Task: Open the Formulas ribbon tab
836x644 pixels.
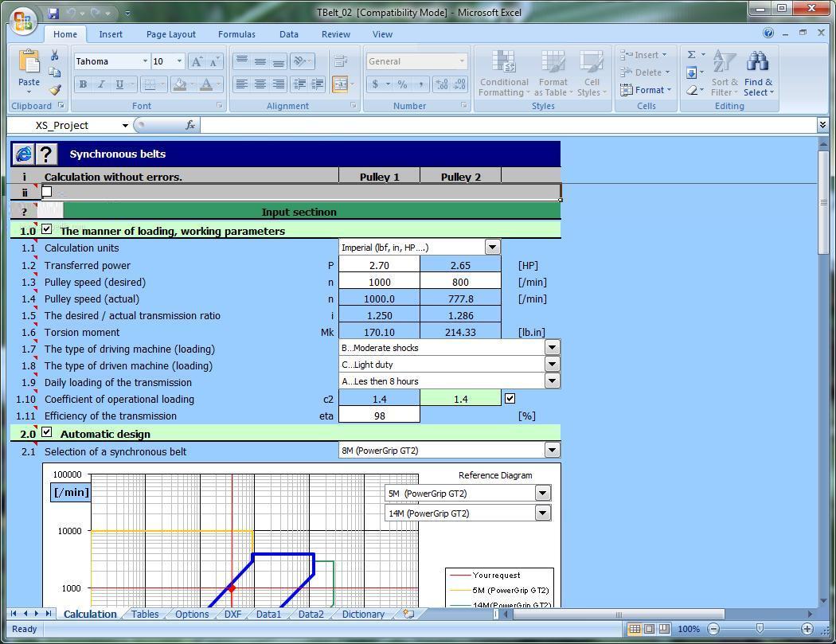Action: coord(236,34)
